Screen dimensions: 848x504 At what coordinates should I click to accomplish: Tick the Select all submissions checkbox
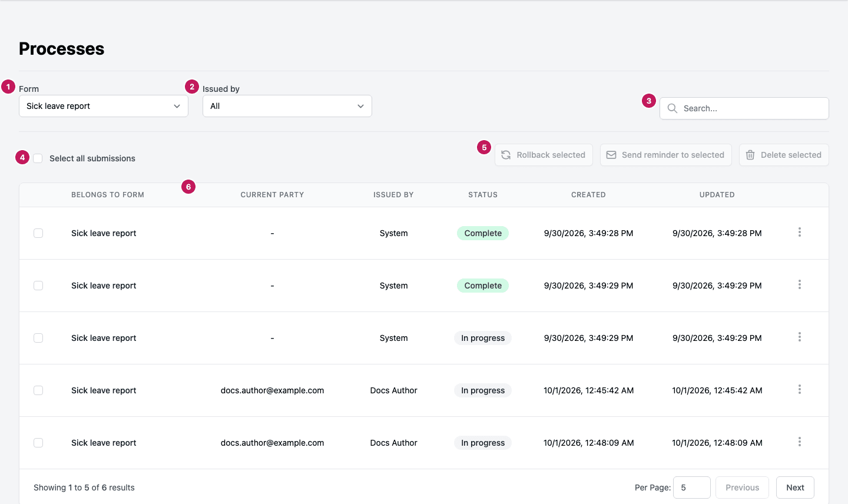coord(38,158)
